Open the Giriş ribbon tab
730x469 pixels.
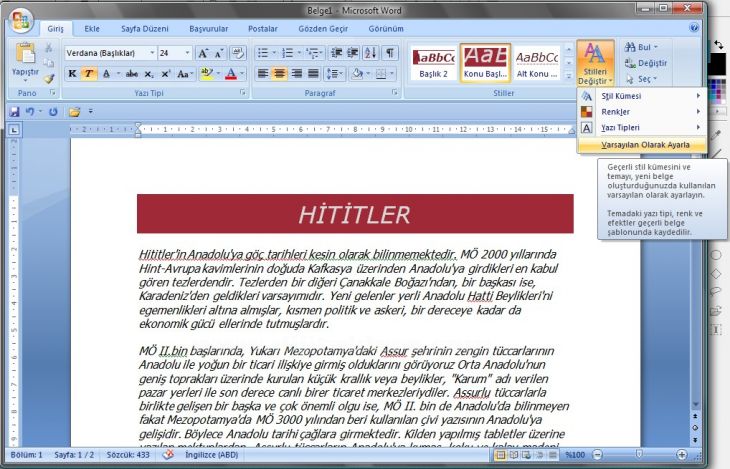coord(55,28)
